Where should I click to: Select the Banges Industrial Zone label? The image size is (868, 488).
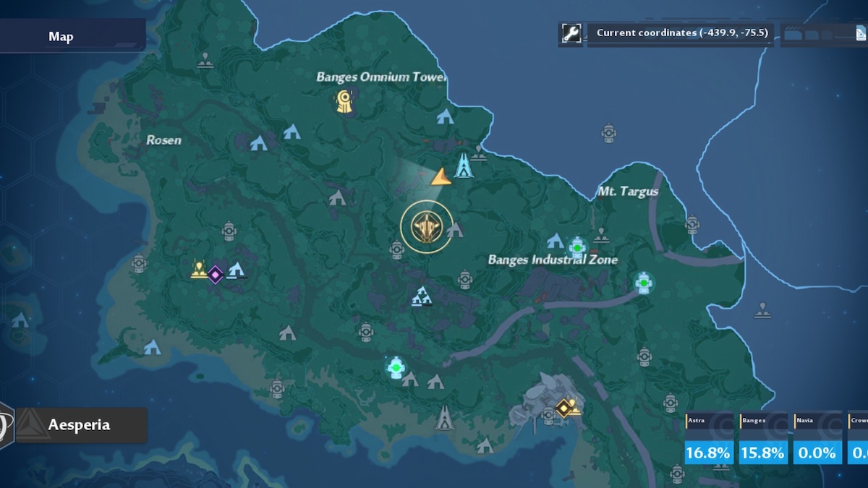tap(553, 260)
